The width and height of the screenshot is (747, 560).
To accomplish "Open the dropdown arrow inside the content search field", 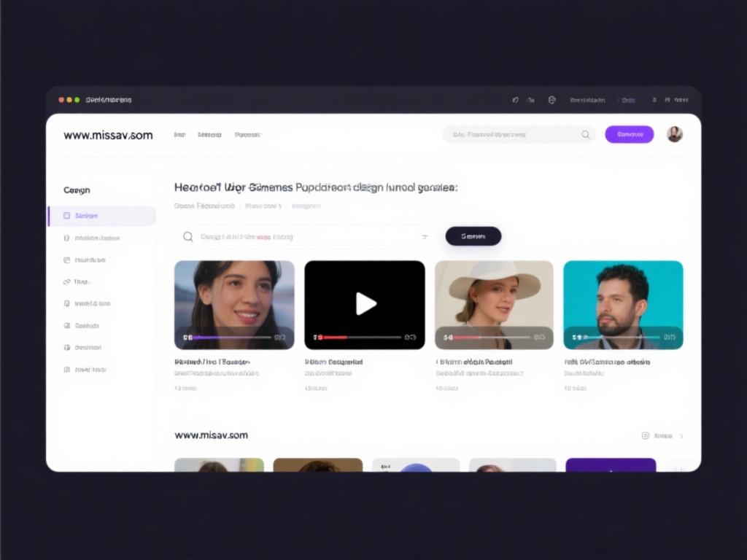I will tap(425, 237).
